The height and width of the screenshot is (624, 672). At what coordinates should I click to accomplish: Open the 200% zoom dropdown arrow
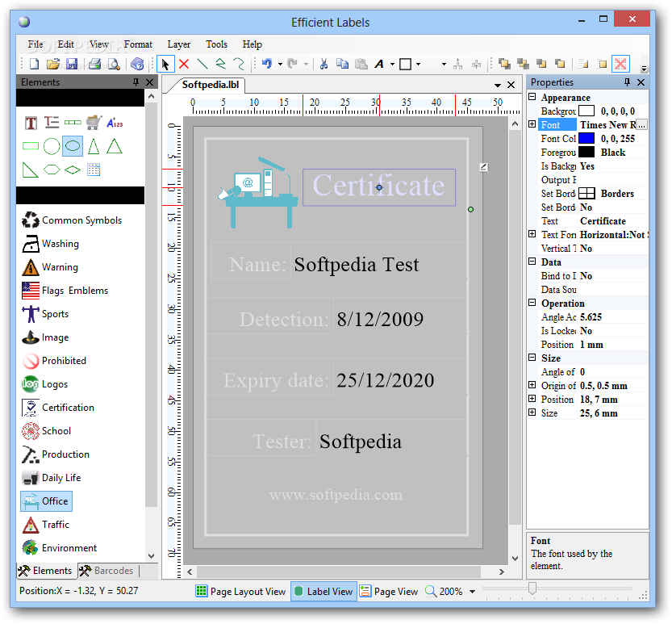(472, 592)
